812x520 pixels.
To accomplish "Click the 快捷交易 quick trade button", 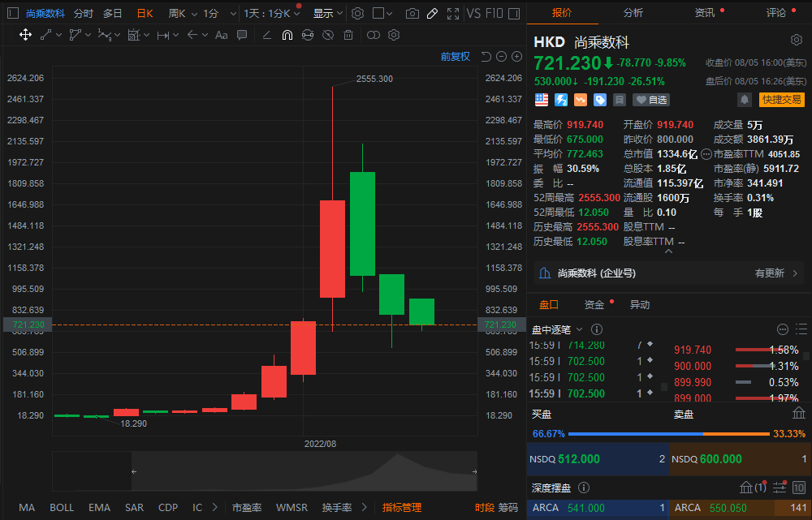I will click(781, 100).
